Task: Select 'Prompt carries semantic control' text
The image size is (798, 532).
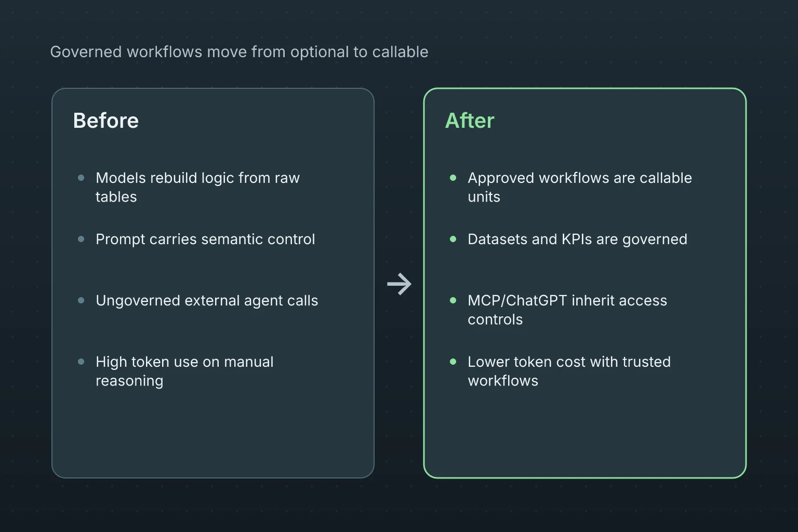Action: coord(205,239)
